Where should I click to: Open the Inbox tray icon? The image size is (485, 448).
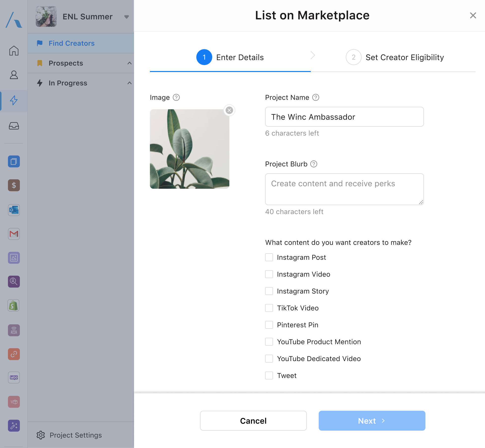(x=14, y=126)
